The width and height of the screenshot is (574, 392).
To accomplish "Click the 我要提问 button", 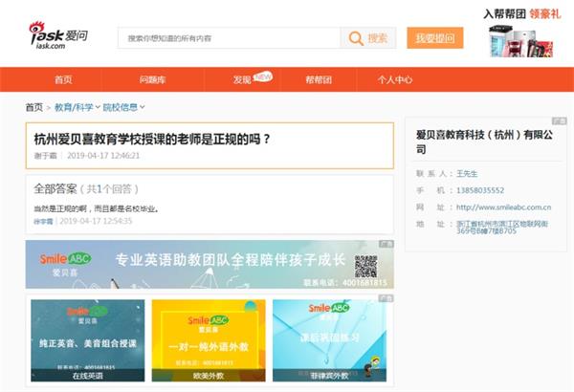I will 435,37.
